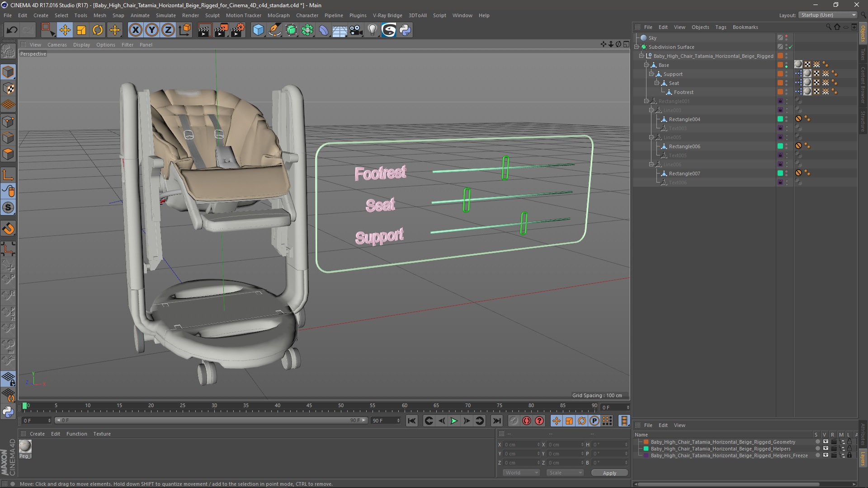868x488 pixels.
Task: Click the end frame field 90 F
Action: point(386,421)
